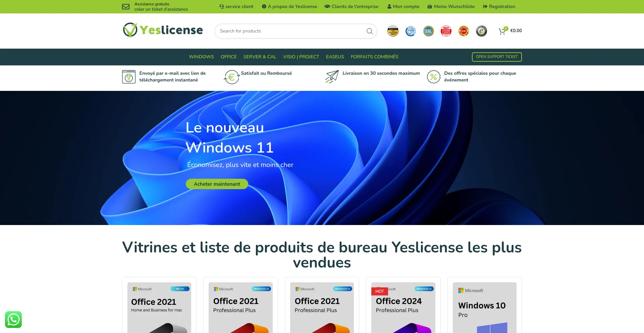This screenshot has height=333, width=644.
Task: Go to Mon compte
Action: pos(403,6)
